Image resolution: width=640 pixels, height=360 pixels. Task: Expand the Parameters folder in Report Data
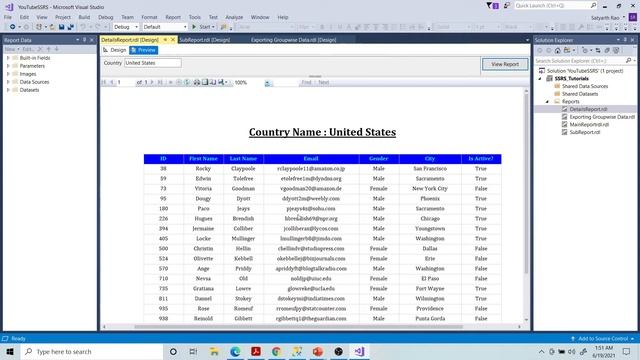[x=8, y=66]
